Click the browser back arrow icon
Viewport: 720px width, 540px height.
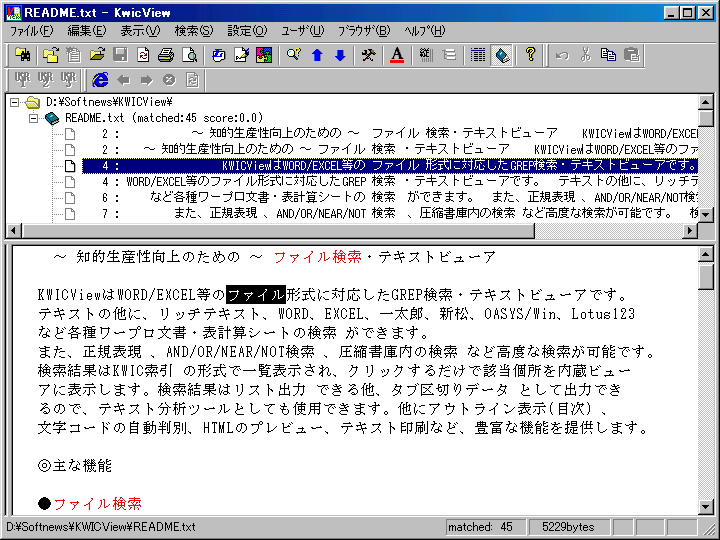123,80
